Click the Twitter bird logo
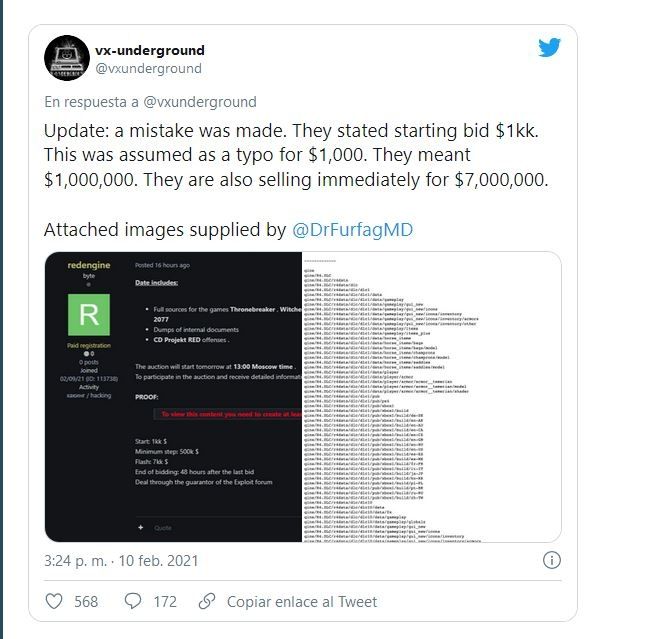The height and width of the screenshot is (639, 652). pos(549,47)
